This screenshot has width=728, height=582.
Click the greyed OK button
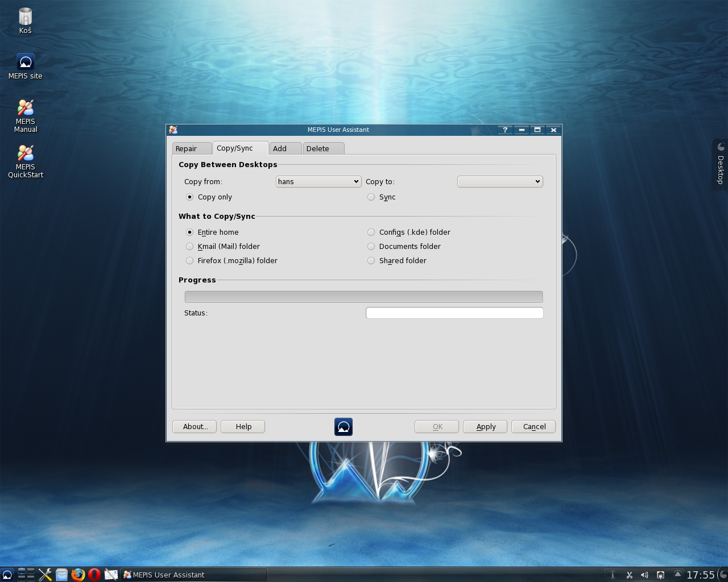point(437,426)
